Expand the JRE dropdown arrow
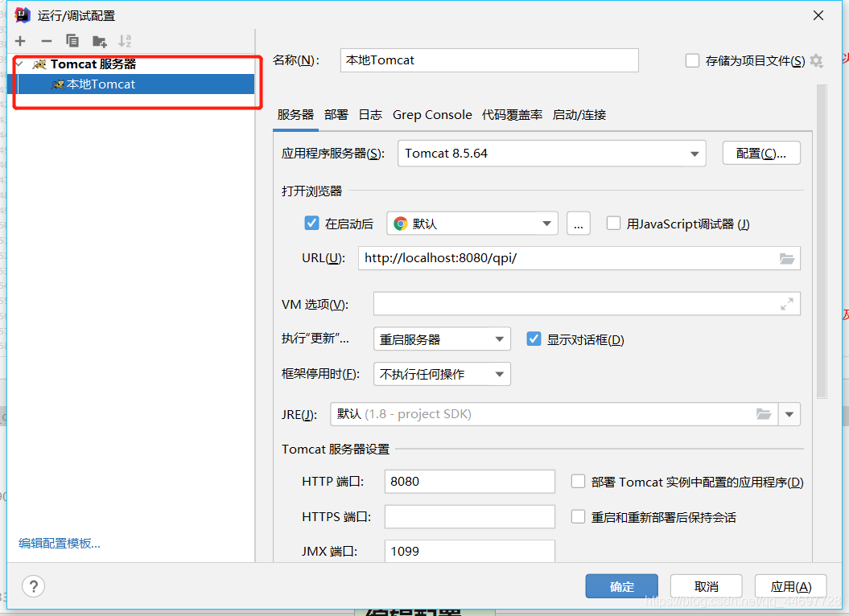 (x=789, y=415)
